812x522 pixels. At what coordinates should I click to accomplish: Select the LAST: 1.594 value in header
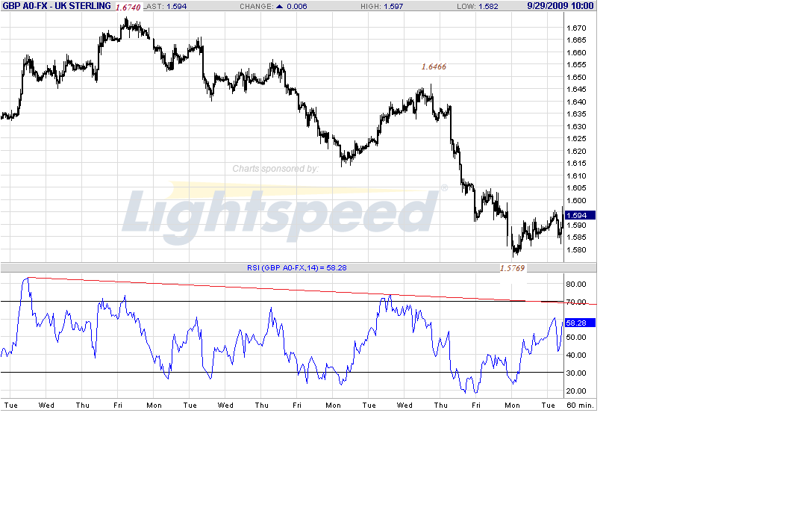tap(165, 6)
